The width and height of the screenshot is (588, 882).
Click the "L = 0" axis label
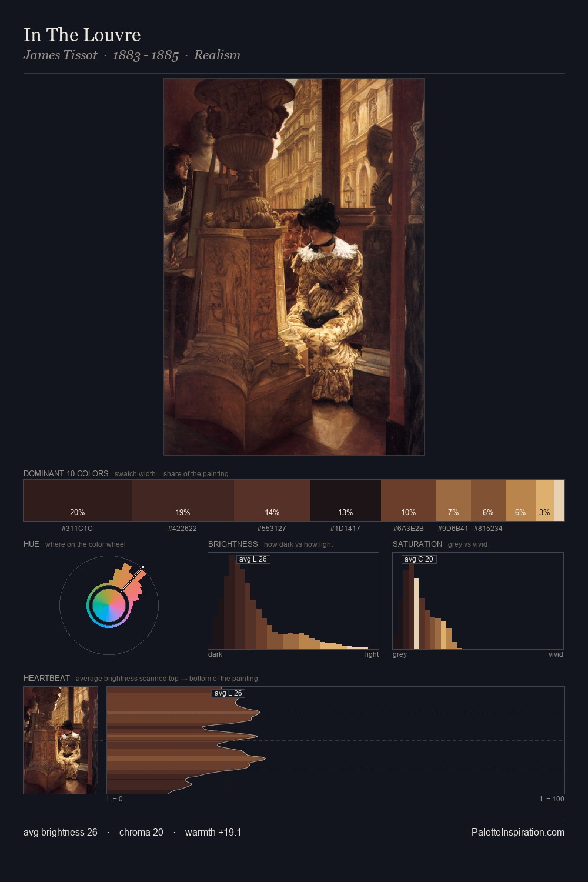click(115, 799)
